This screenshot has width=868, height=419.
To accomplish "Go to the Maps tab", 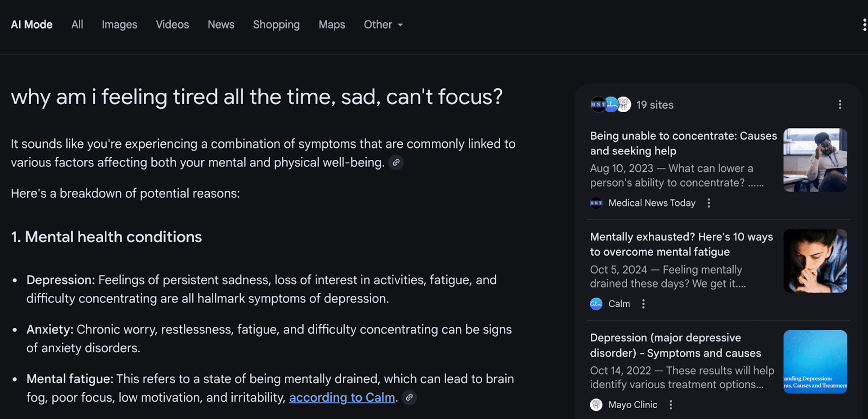I will pyautogui.click(x=332, y=25).
